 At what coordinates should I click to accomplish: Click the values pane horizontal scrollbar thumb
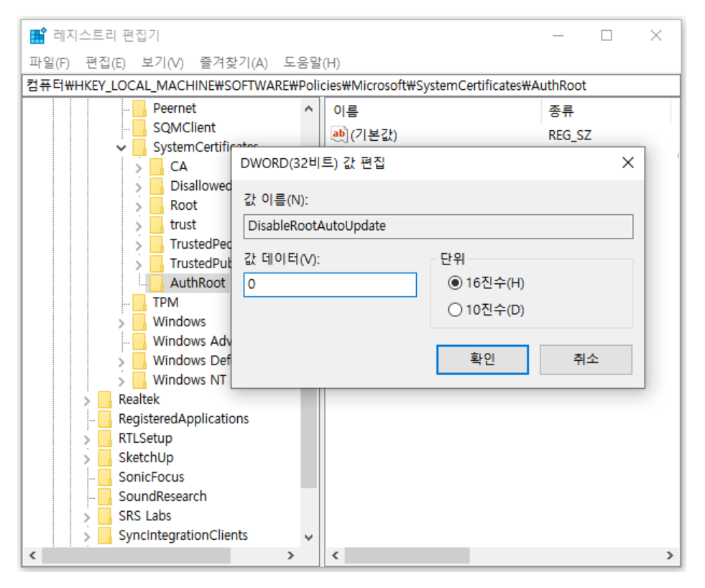(407, 555)
